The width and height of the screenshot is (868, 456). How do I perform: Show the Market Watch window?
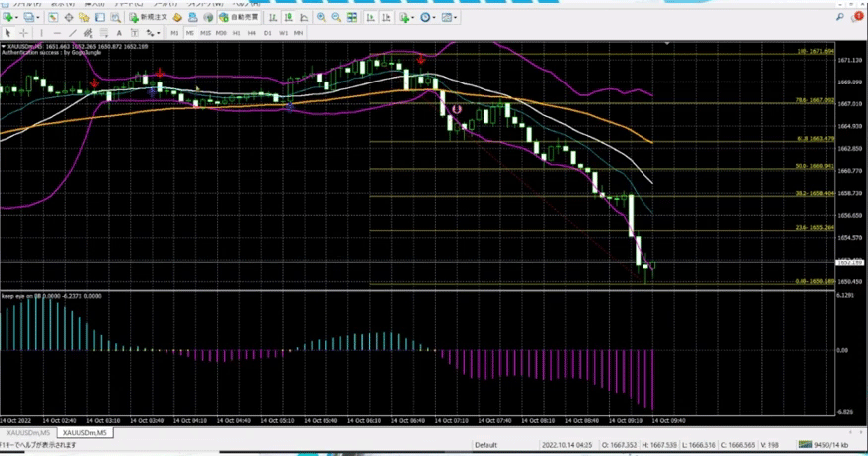[53, 18]
